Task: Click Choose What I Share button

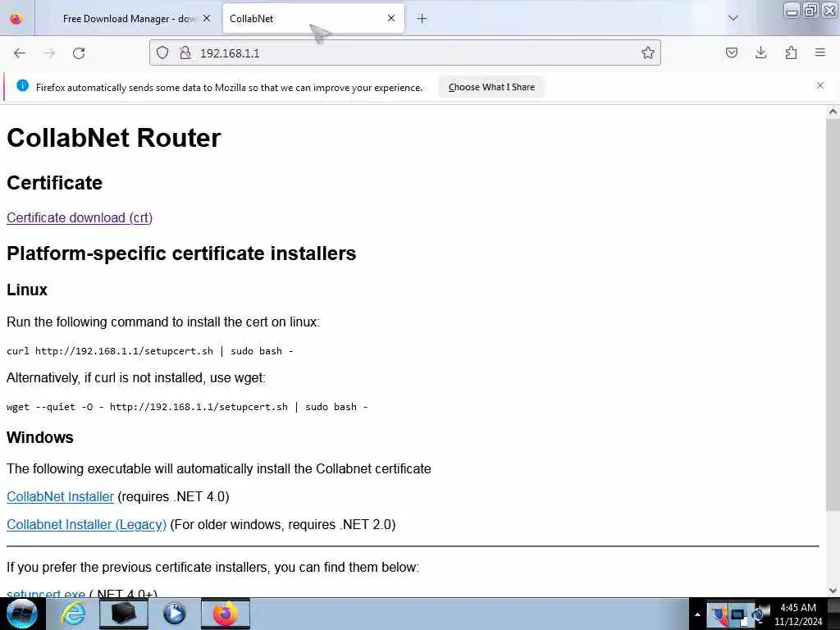Action: 491,87
